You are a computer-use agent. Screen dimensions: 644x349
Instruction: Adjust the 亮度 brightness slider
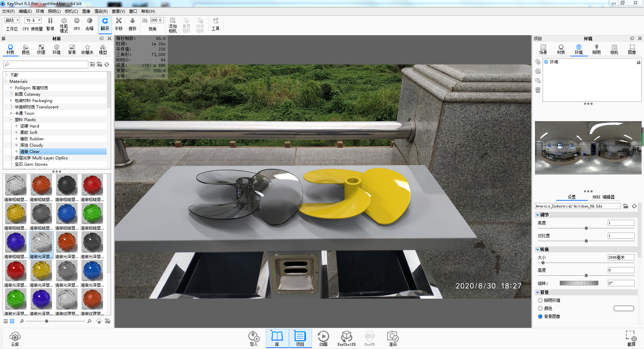click(x=586, y=228)
